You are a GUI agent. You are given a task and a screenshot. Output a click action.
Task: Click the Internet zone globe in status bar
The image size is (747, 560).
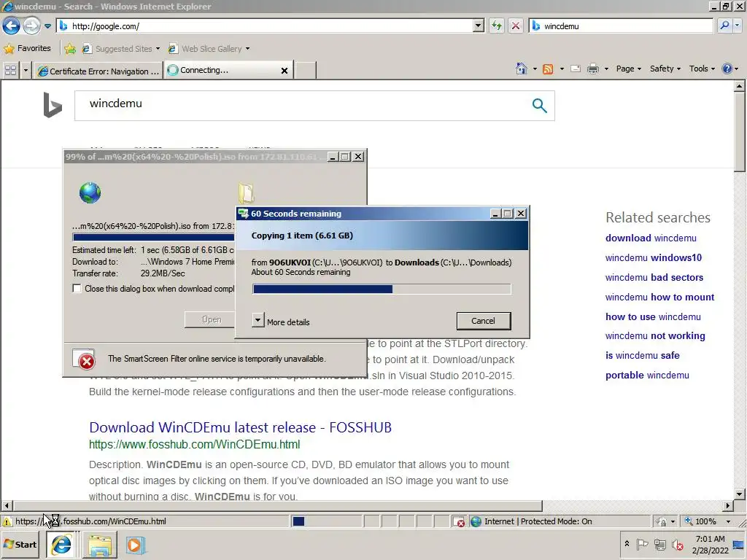(x=476, y=521)
